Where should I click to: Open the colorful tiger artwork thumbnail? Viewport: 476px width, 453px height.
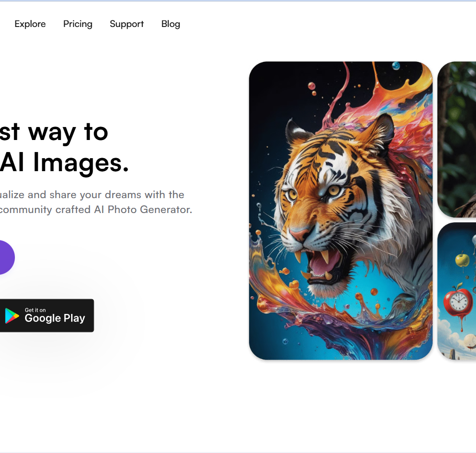pos(341,210)
